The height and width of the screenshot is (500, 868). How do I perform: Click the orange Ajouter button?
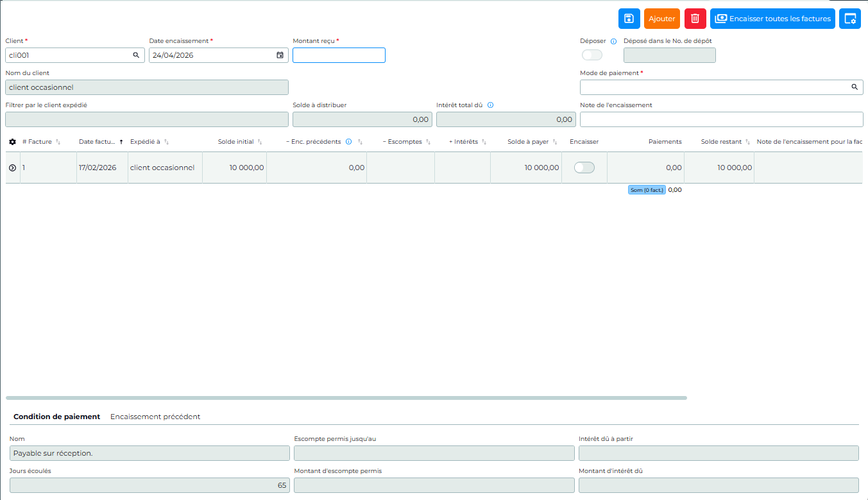(x=662, y=19)
